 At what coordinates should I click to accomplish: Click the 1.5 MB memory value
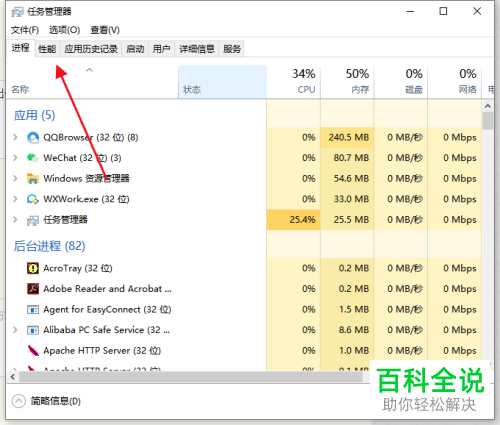point(354,309)
